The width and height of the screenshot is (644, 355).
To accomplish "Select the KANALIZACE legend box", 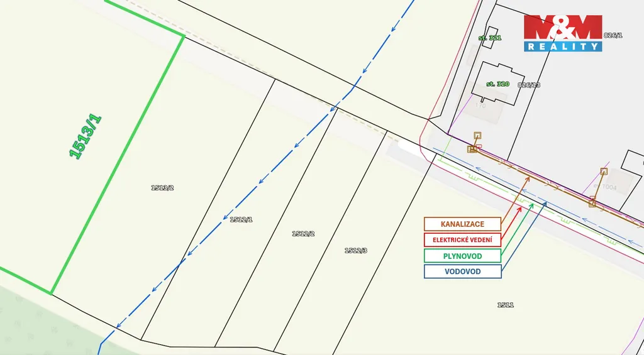I will pyautogui.click(x=462, y=224).
